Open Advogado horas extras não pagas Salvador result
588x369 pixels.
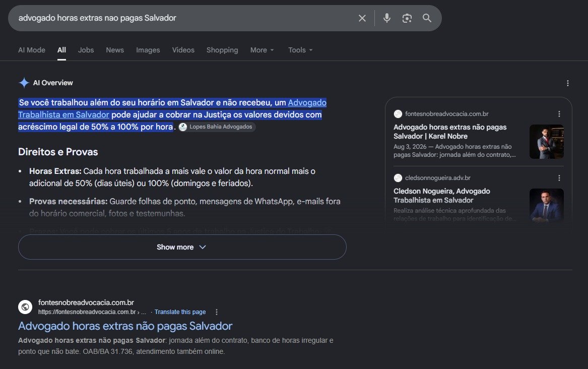125,326
